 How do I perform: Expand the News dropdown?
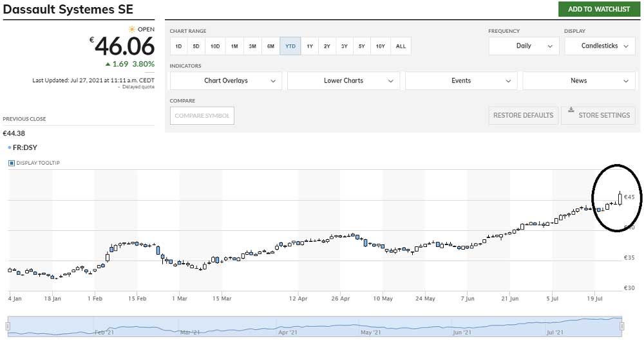click(x=579, y=81)
